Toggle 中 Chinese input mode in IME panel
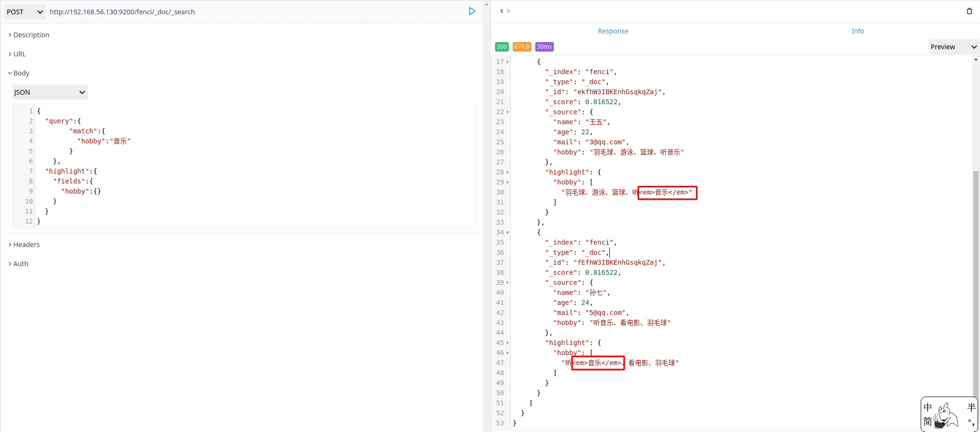980x432 pixels. click(927, 407)
